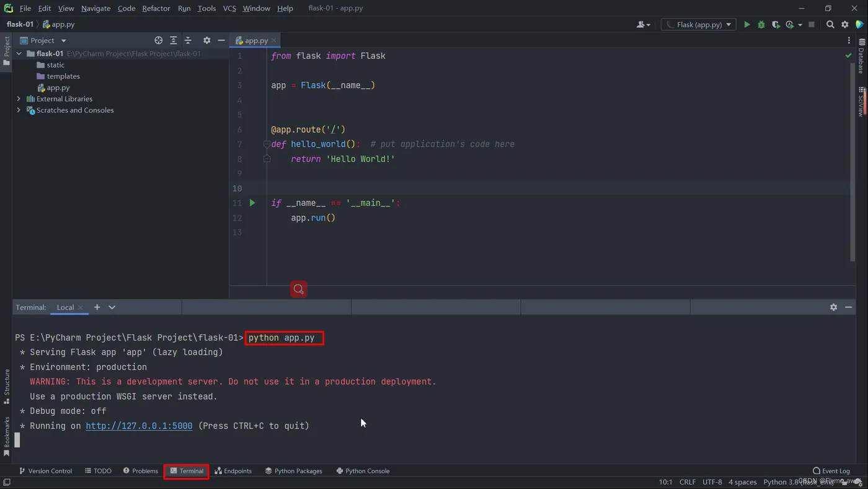The image size is (868, 489).
Task: Toggle the Database side tool window
Action: pos(861,56)
